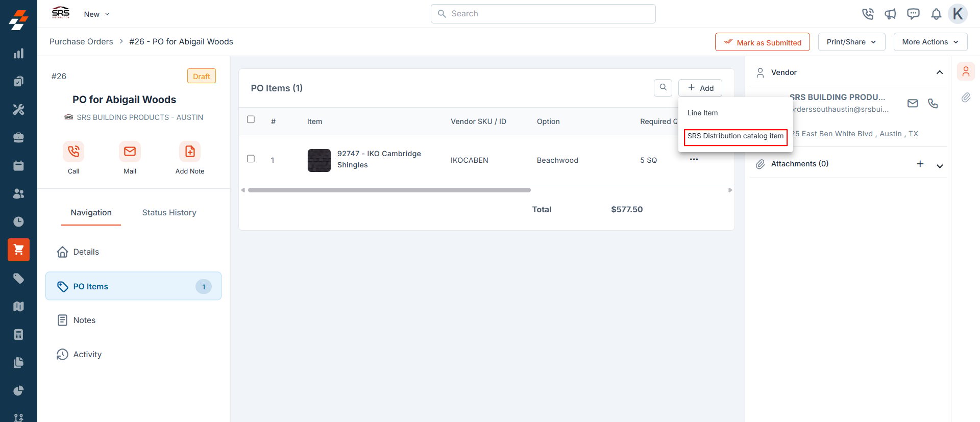Open the checklist tasks sidebar icon
Viewport: 980px width, 422px height.
pyautogui.click(x=18, y=81)
